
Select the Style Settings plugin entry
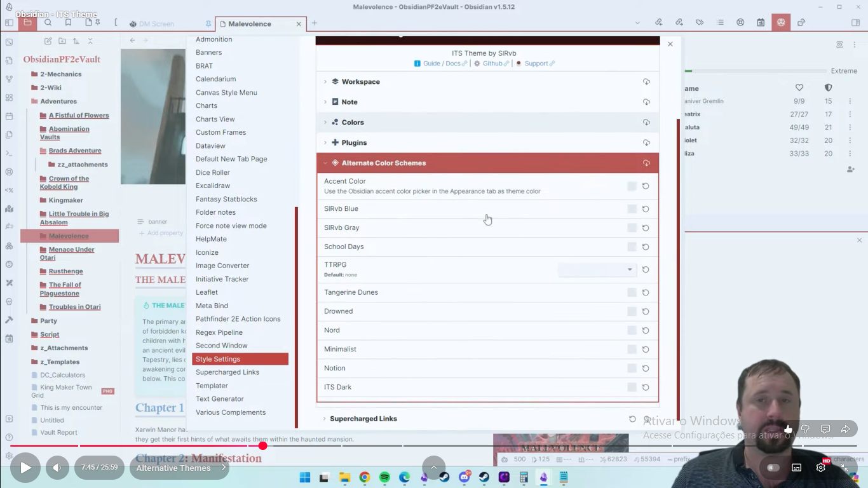point(240,359)
